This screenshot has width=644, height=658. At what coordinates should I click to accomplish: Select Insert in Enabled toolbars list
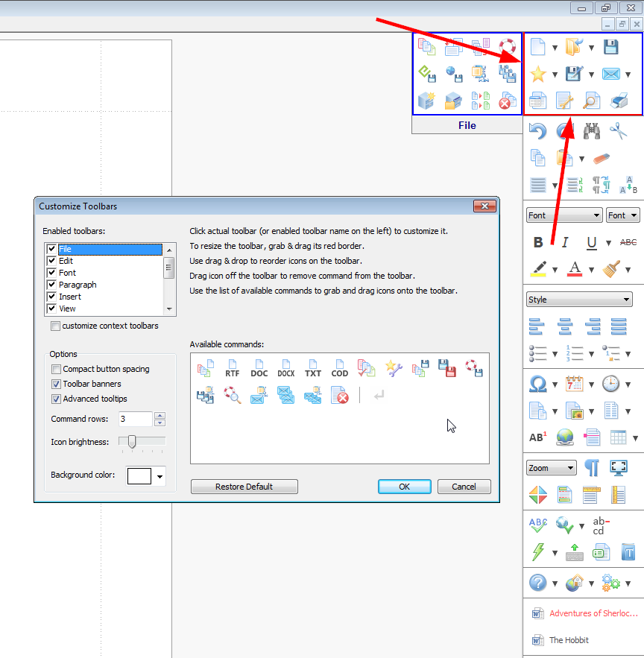pyautogui.click(x=70, y=297)
